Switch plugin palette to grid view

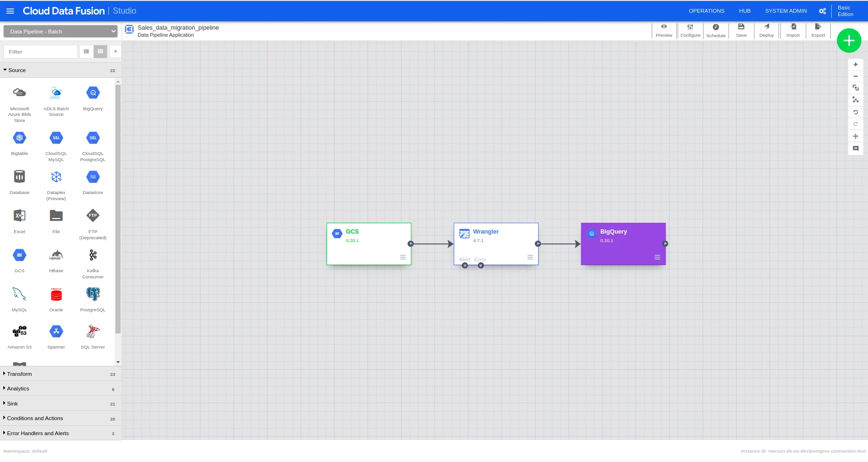point(100,51)
